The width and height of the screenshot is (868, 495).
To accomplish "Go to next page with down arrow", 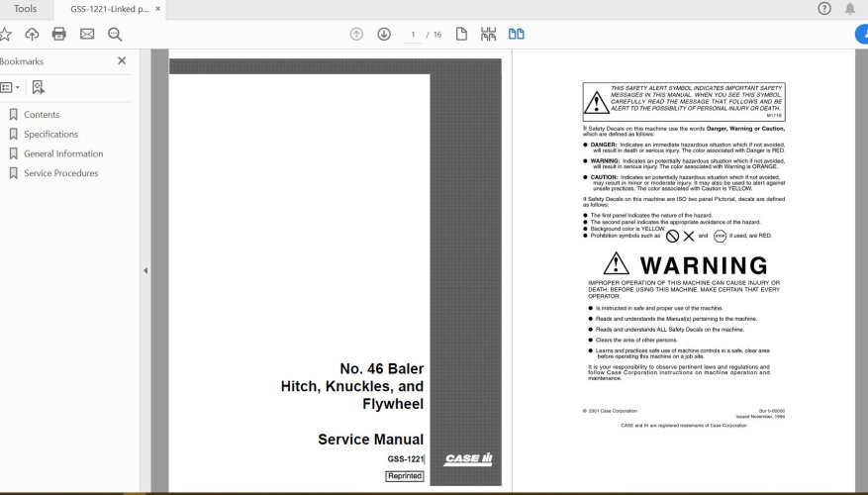I will [384, 34].
